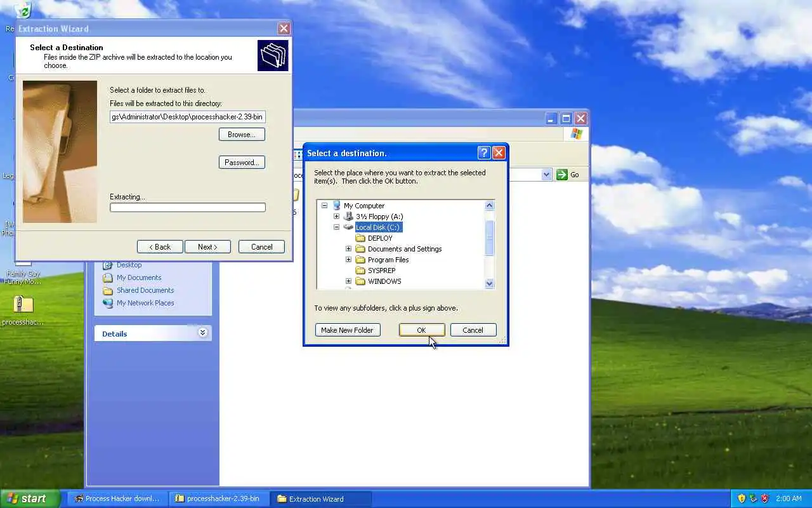
Task: Open the My Network Places link
Action: pyautogui.click(x=145, y=303)
